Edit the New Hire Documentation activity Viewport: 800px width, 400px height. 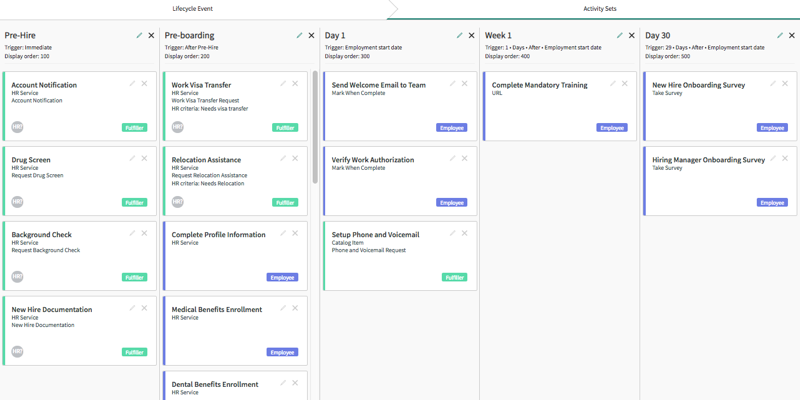coord(133,308)
